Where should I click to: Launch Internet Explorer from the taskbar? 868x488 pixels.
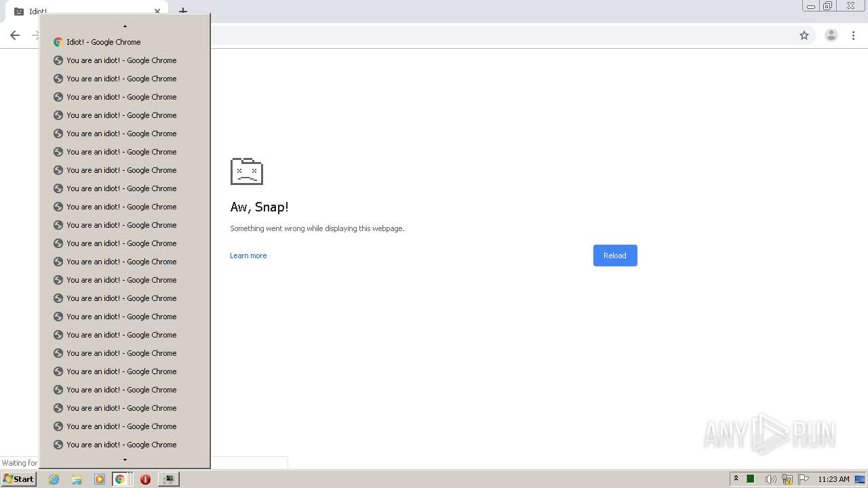[54, 479]
